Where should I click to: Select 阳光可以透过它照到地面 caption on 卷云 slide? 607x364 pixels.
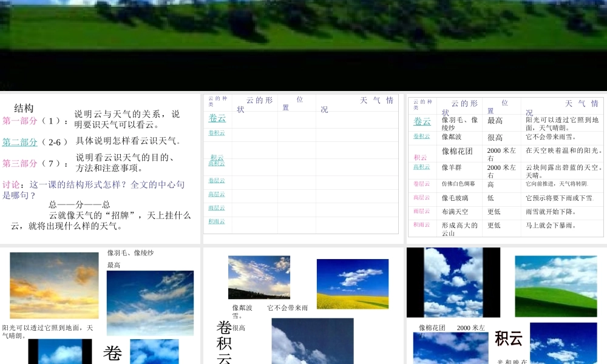point(47,331)
